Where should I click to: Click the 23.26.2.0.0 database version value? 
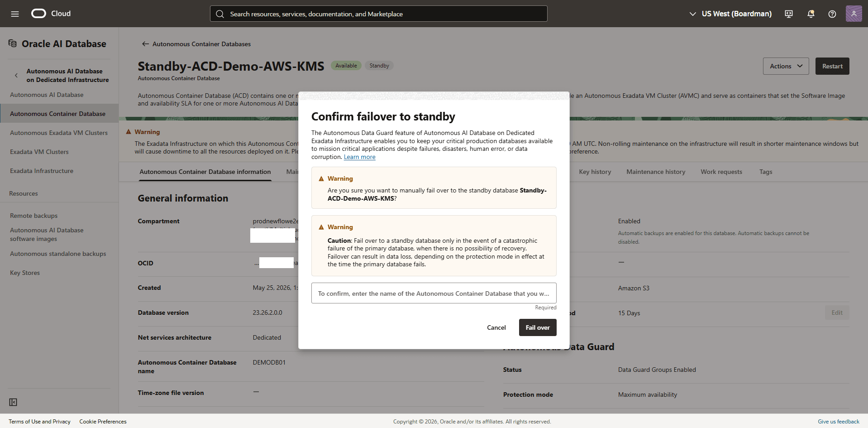(x=267, y=313)
